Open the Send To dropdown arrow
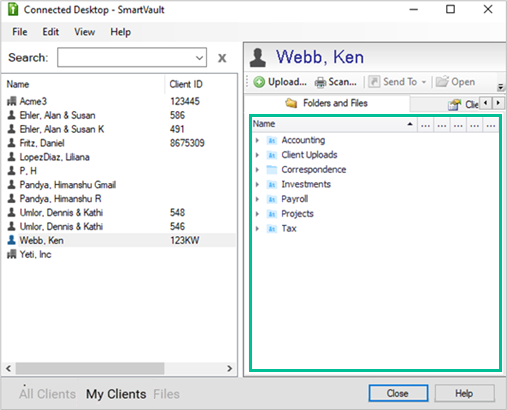 pos(424,82)
